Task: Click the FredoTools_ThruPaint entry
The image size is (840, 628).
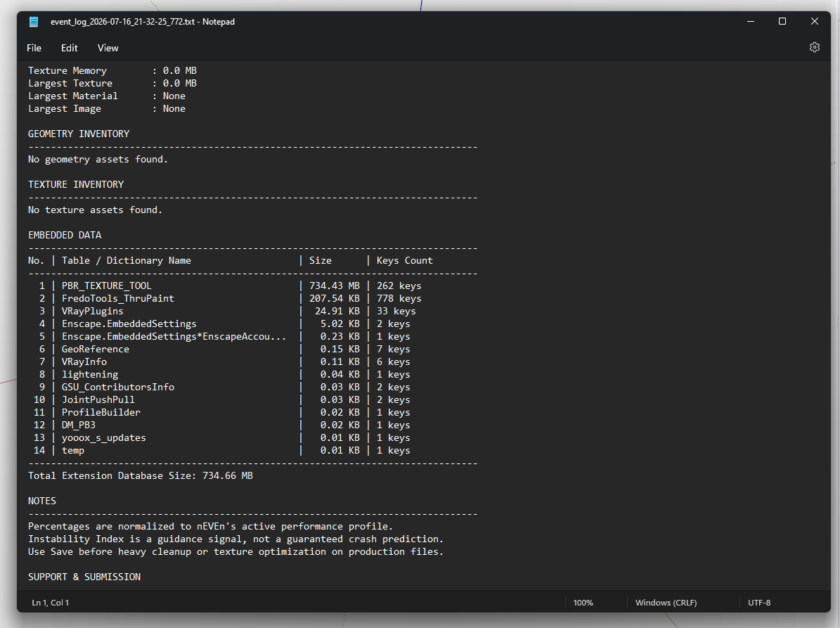Action: 118,298
